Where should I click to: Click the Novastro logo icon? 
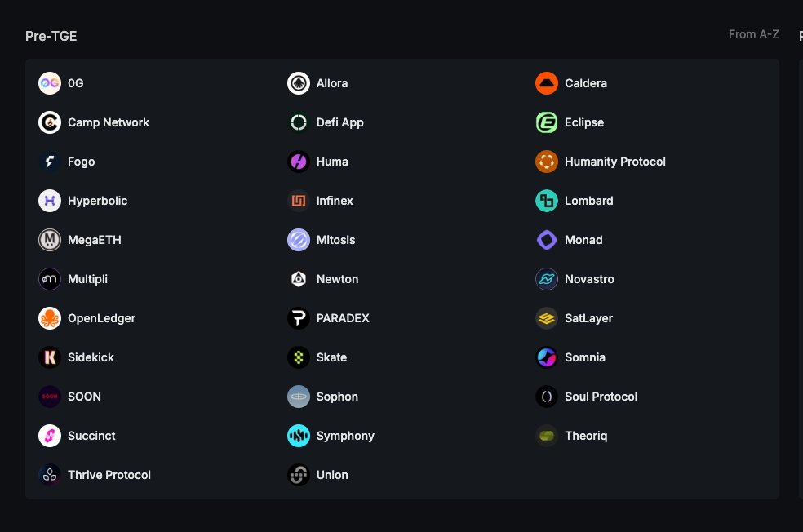[547, 279]
